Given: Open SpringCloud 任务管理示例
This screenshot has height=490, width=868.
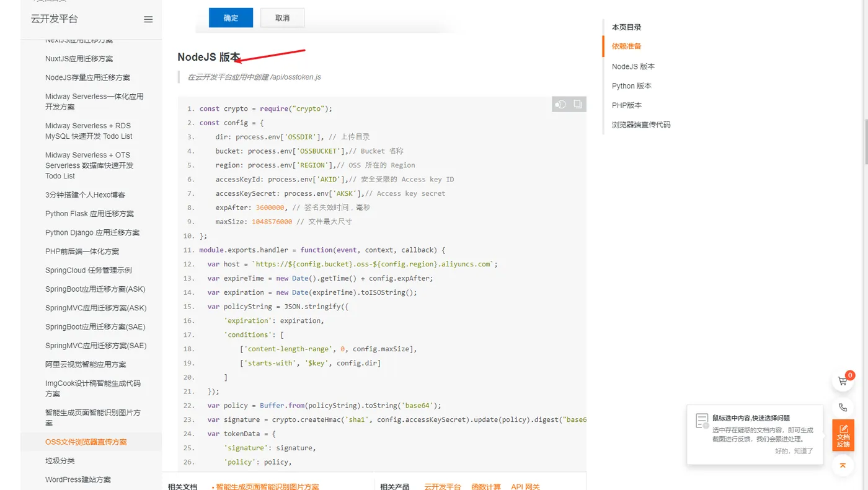Looking at the screenshot, I should (89, 270).
